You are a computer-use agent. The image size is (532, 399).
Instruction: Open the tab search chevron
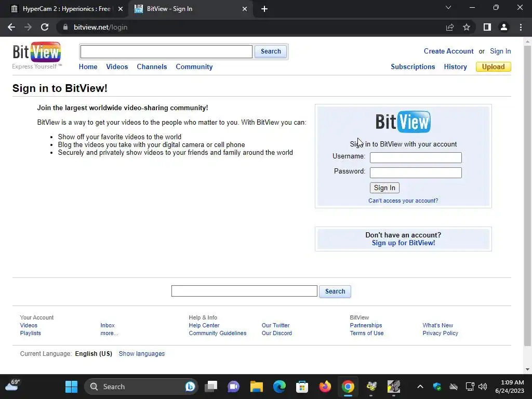(x=448, y=7)
